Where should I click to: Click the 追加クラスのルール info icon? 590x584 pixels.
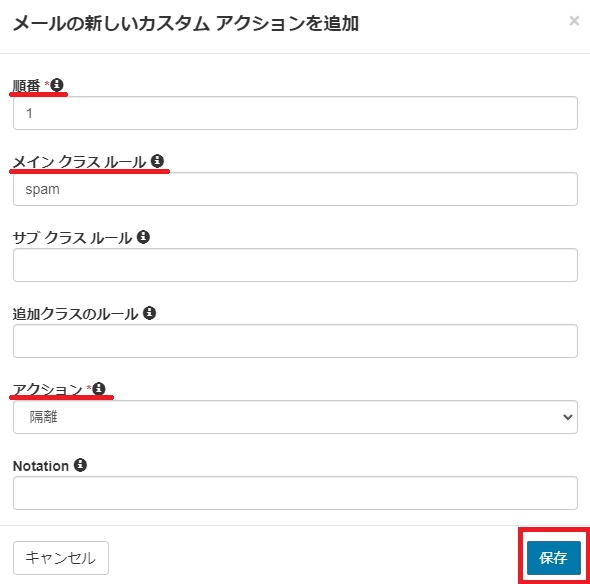[x=149, y=313]
